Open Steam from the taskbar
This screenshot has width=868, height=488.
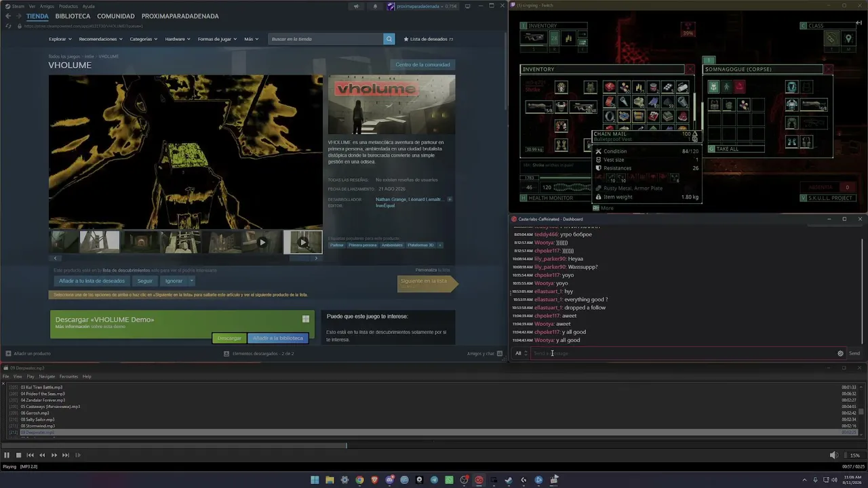point(509,480)
